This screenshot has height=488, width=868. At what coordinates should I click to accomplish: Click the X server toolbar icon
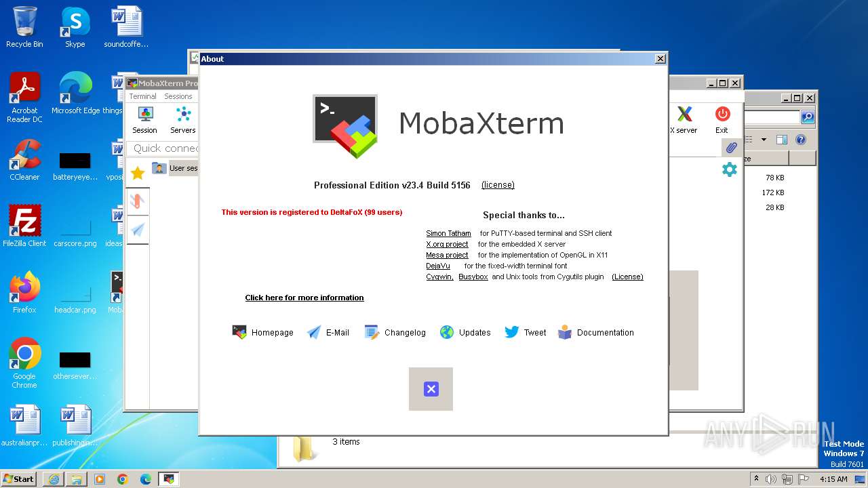[684, 119]
